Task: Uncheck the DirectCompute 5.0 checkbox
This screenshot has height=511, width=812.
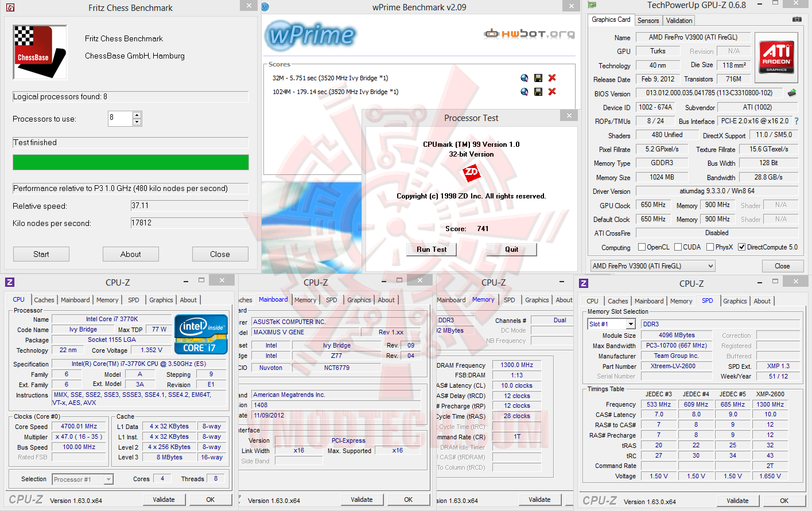Action: pos(741,247)
